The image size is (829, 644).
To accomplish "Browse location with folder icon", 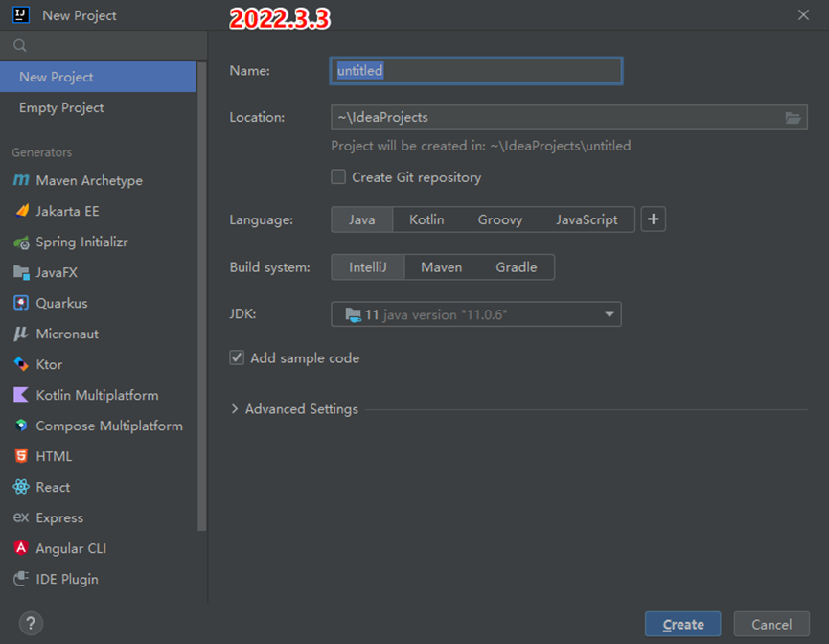I will pos(793,117).
